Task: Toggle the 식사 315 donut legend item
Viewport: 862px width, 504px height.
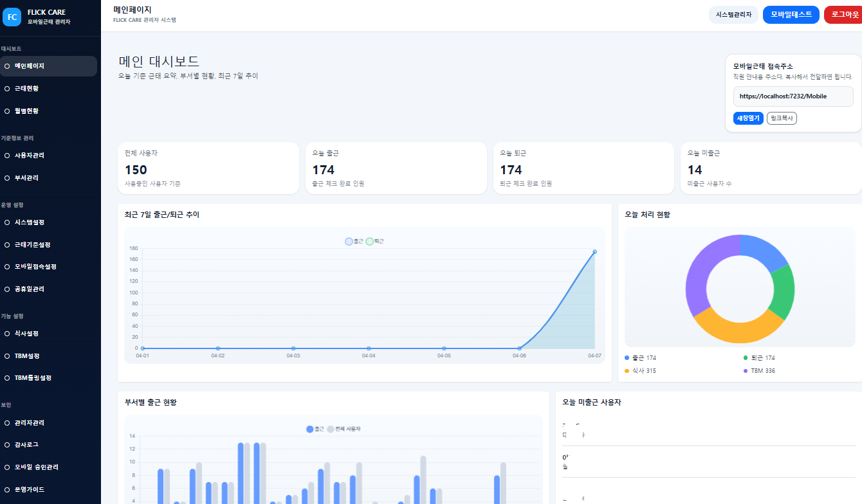Action: [641, 371]
